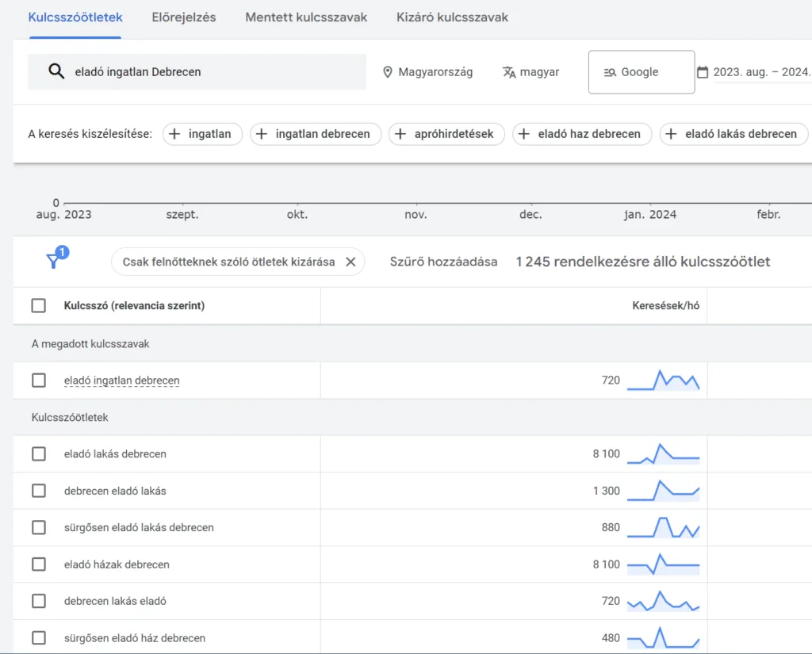812x654 pixels.
Task: Click trend sparkline for sürgősen eladó lakás debrecen
Action: (x=664, y=527)
